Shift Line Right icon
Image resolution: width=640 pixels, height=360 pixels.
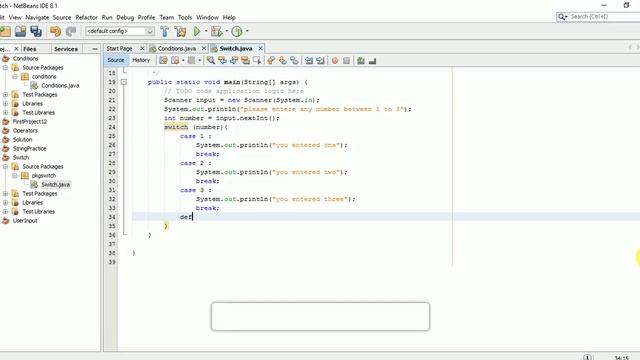(320, 61)
